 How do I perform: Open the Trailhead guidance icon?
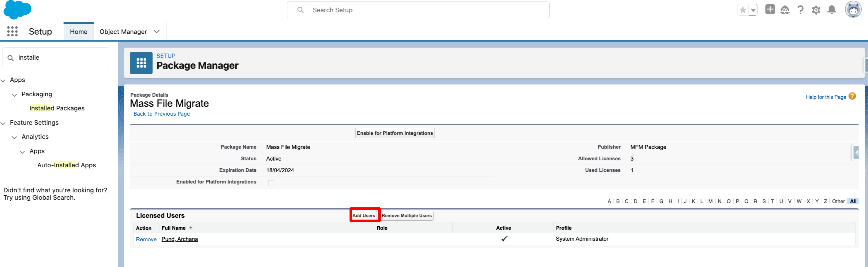[x=785, y=10]
